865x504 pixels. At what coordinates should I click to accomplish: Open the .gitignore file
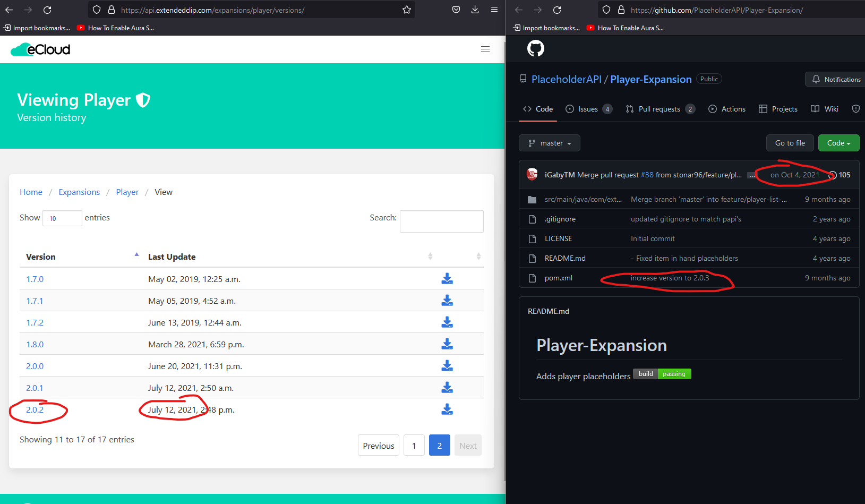[x=560, y=219]
